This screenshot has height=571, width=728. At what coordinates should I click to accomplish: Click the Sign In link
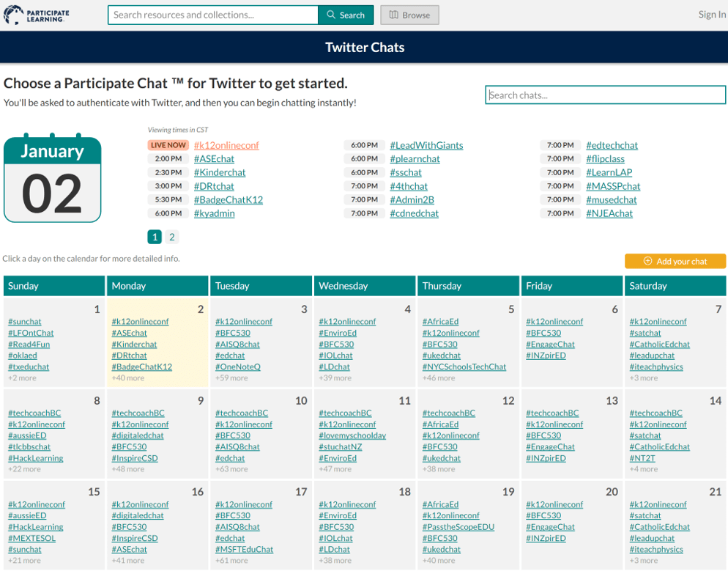712,15
